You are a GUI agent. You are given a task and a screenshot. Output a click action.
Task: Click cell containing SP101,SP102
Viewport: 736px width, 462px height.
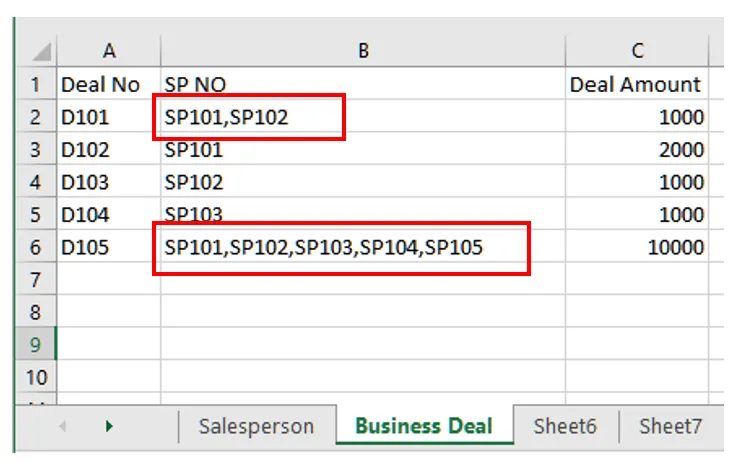pos(227,117)
